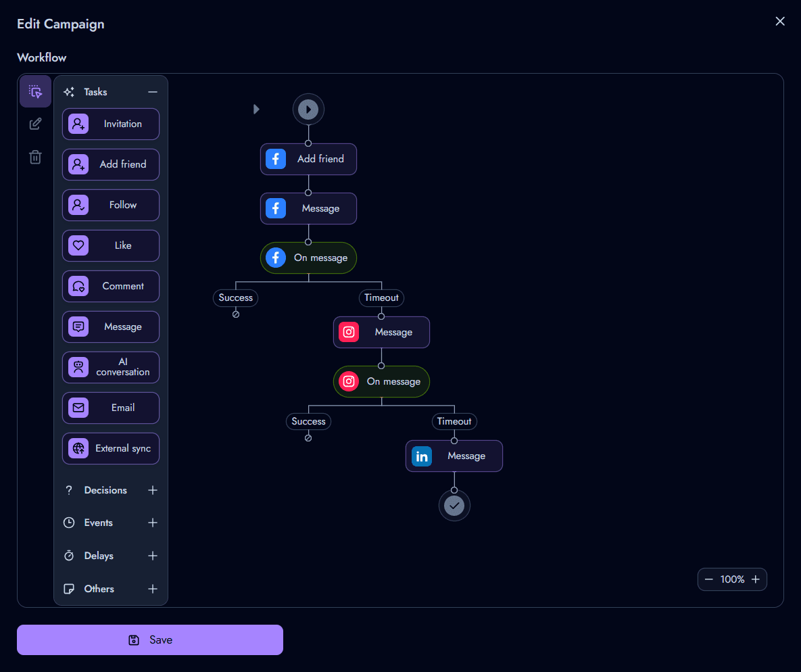Screen dimensions: 801x672
Task: Expand the Events section
Action: 153,523
